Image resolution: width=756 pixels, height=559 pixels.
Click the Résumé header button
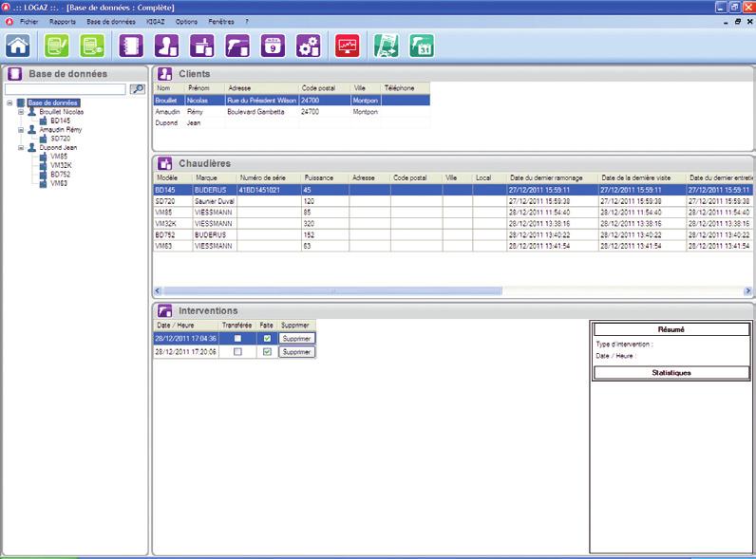(671, 329)
